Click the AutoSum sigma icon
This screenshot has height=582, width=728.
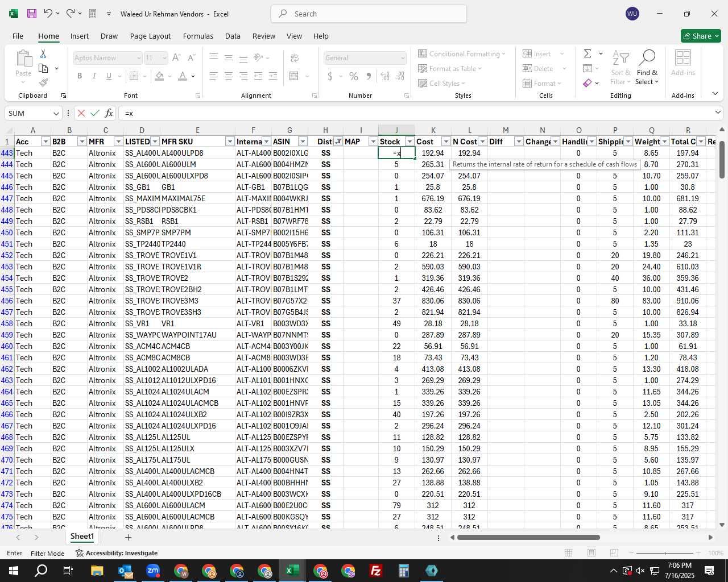[x=588, y=53]
